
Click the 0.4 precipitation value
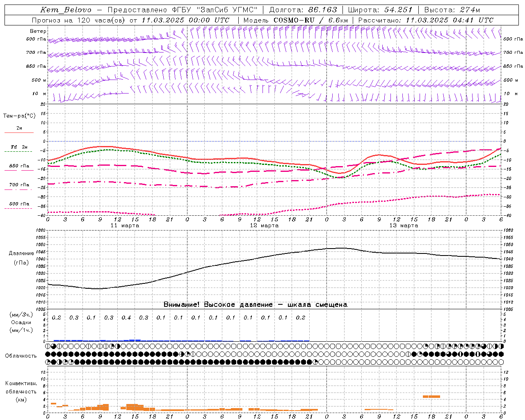coord(126,318)
